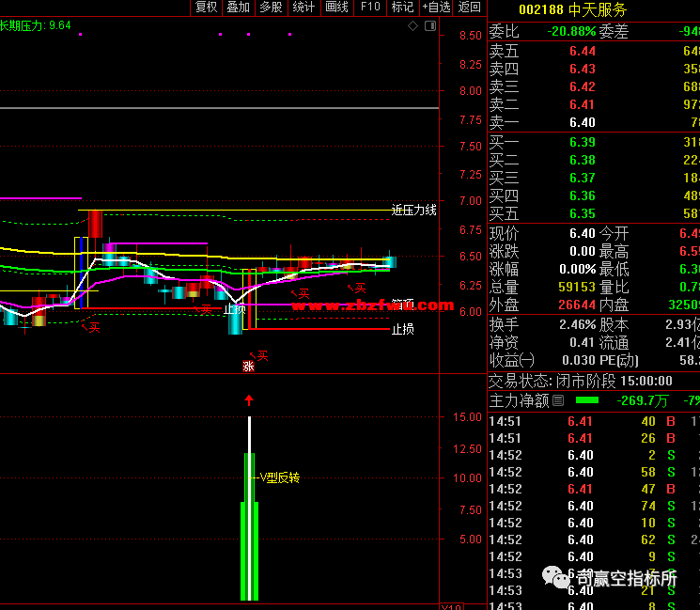This screenshot has width=700, height=610.
Task: Click the 14:52 trade row with 62 lots
Action: tap(594, 540)
